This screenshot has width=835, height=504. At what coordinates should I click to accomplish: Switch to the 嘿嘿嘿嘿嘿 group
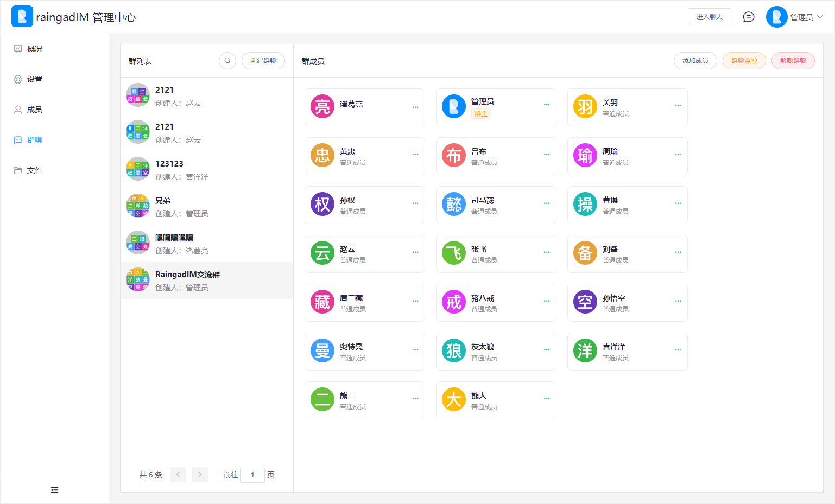click(206, 244)
